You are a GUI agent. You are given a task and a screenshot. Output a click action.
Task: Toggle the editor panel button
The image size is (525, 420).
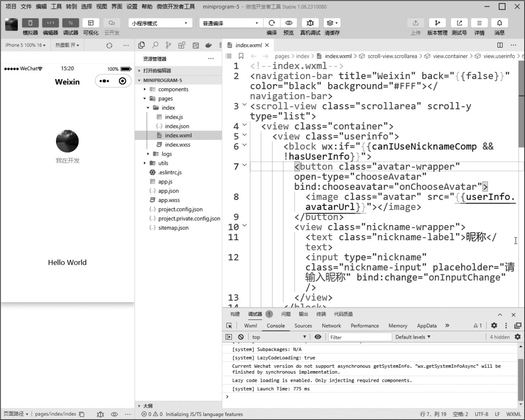(50, 23)
